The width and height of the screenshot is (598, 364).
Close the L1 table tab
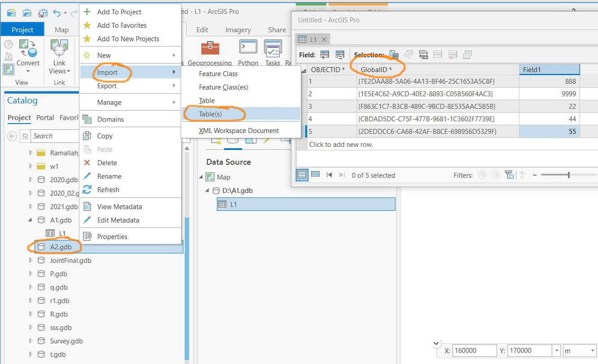tap(323, 39)
